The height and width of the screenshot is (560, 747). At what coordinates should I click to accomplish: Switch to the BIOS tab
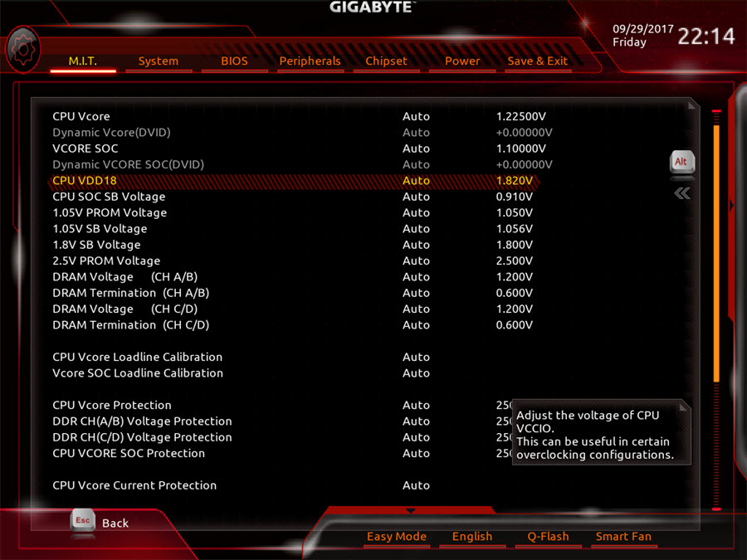coord(234,61)
